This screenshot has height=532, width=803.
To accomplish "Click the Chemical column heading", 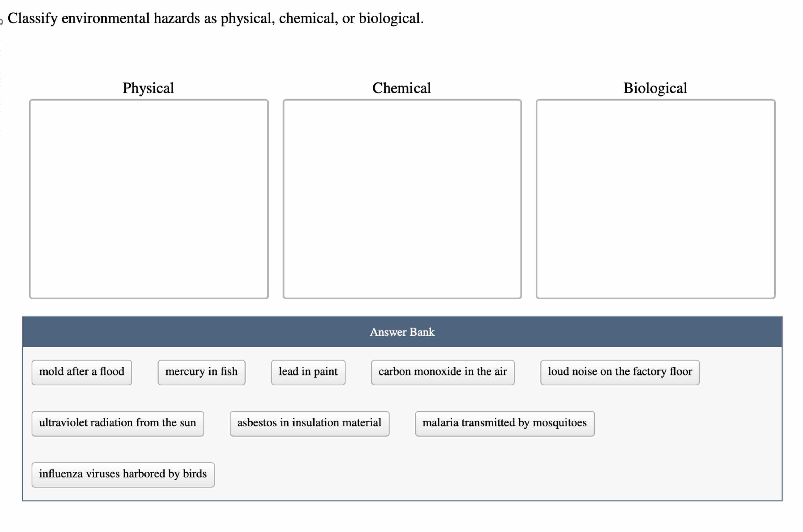I will pos(402,88).
